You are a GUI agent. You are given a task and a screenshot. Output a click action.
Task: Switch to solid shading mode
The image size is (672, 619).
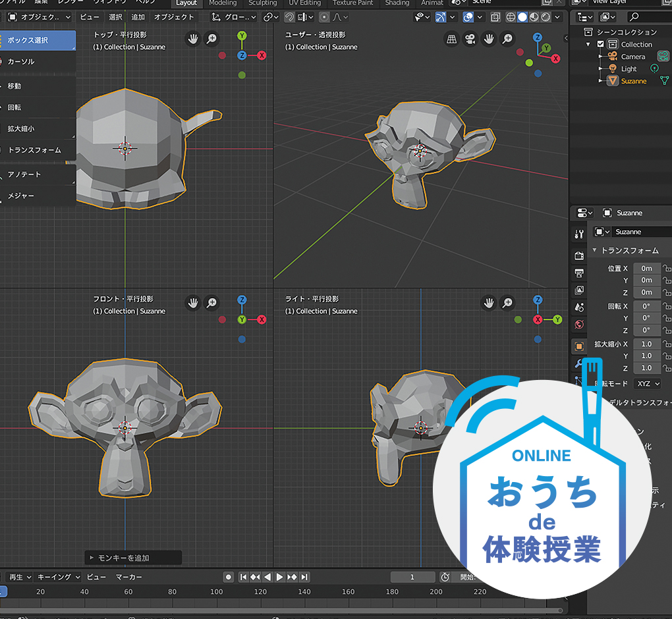coord(522,17)
